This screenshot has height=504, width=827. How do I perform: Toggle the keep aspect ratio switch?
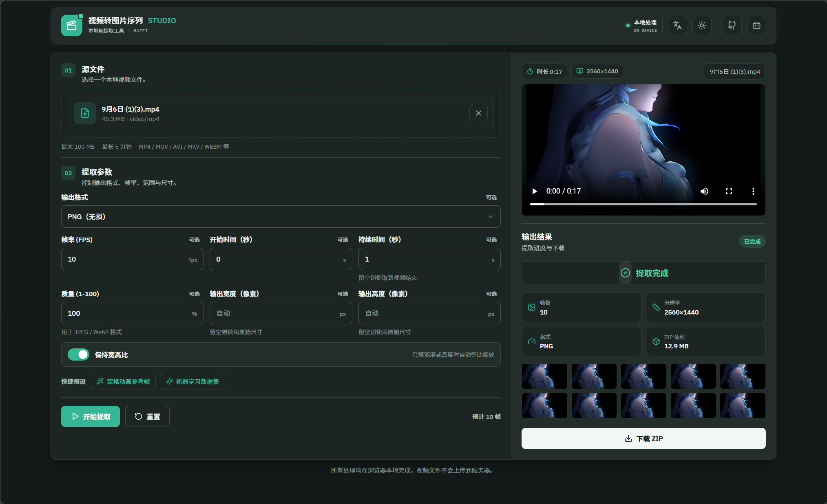click(x=78, y=354)
